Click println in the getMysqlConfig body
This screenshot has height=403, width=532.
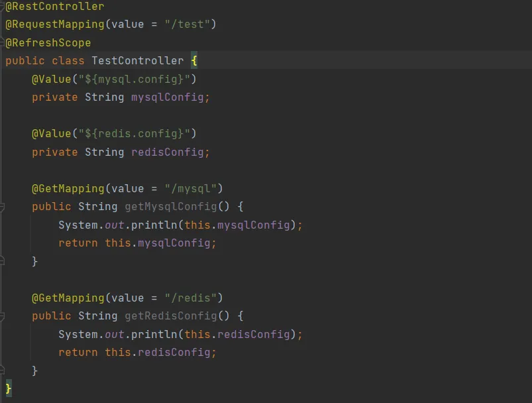pos(154,225)
